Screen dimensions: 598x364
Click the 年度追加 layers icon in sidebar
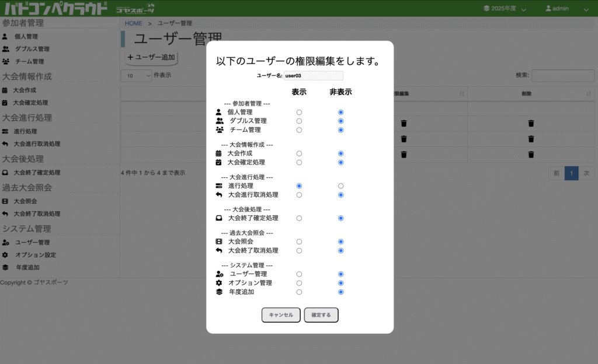[x=5, y=267]
